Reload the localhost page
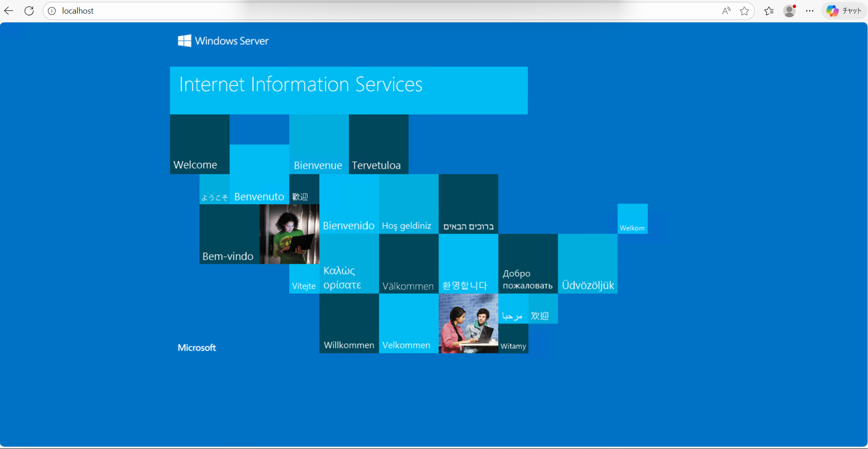The image size is (868, 449). (x=29, y=11)
